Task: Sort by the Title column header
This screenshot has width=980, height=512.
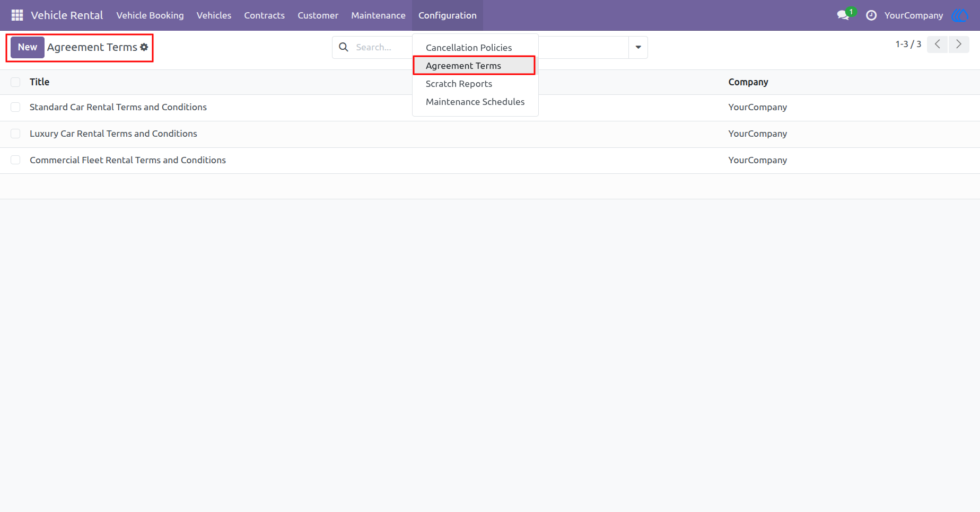Action: [40, 82]
